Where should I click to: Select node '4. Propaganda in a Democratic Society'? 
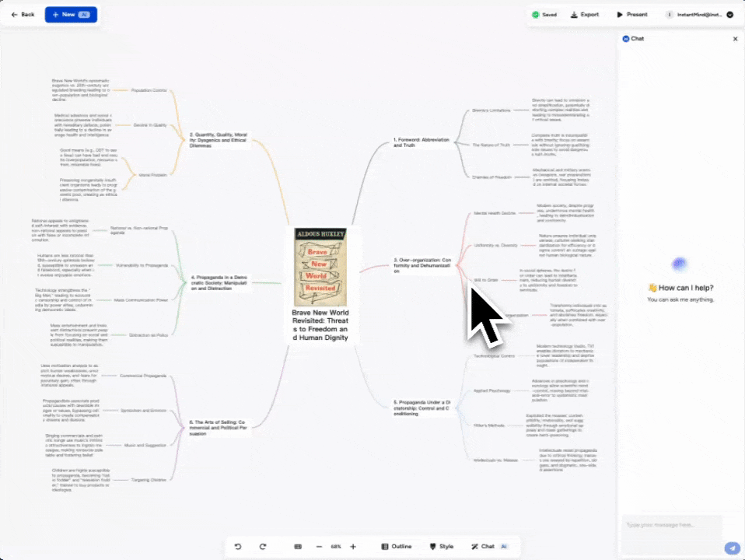pyautogui.click(x=219, y=283)
